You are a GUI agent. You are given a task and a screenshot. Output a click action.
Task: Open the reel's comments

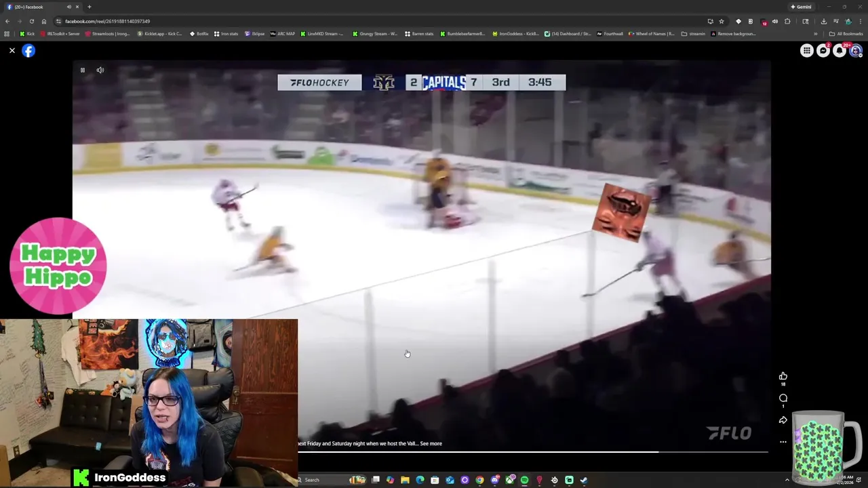click(x=783, y=398)
